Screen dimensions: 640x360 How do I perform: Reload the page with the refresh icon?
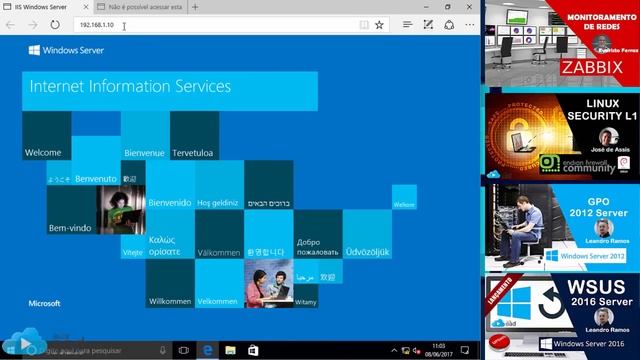point(55,24)
